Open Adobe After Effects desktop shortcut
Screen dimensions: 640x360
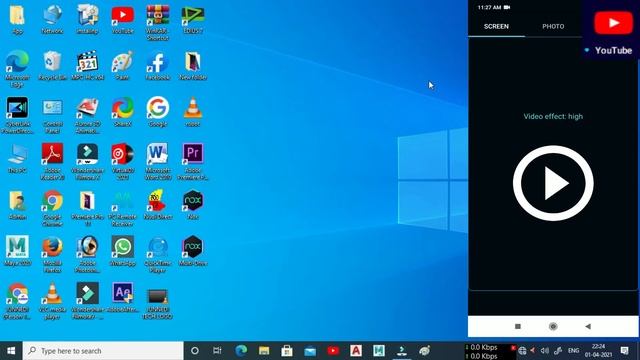pyautogui.click(x=122, y=298)
